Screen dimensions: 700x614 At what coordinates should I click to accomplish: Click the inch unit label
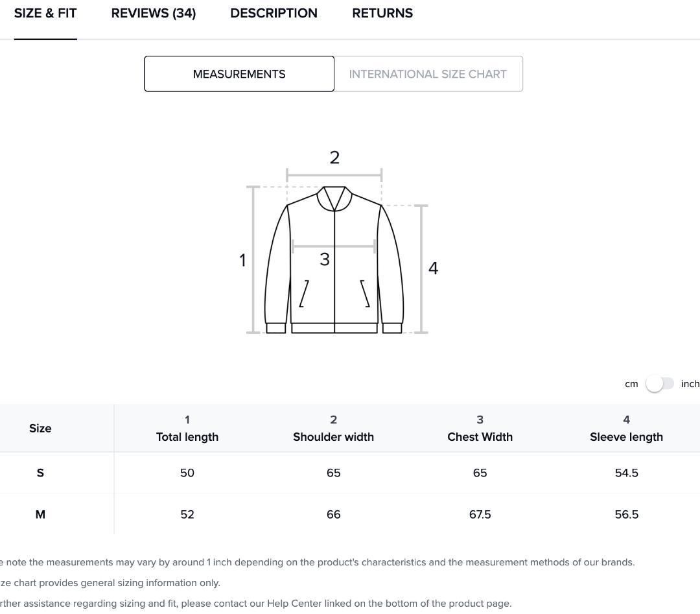pyautogui.click(x=690, y=384)
